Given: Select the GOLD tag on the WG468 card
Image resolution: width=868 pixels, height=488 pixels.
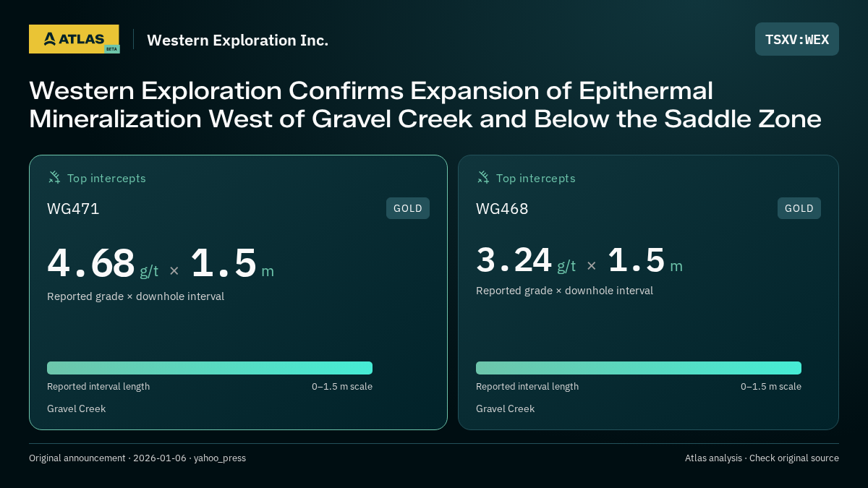Looking at the screenshot, I should point(799,208).
